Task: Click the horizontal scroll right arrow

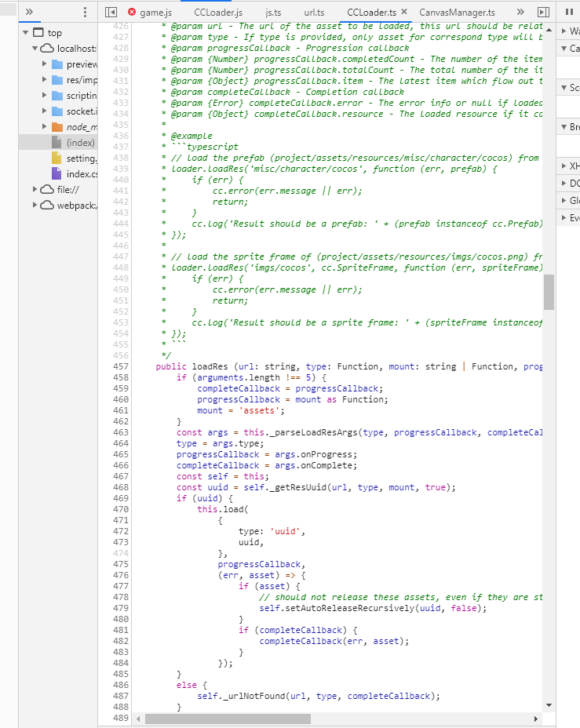Action: click(536, 719)
